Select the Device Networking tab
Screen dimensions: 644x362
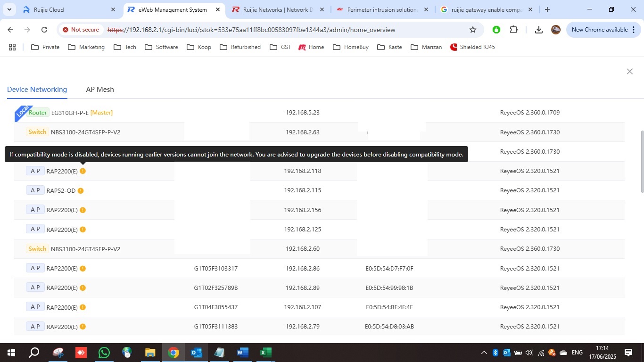tap(37, 90)
